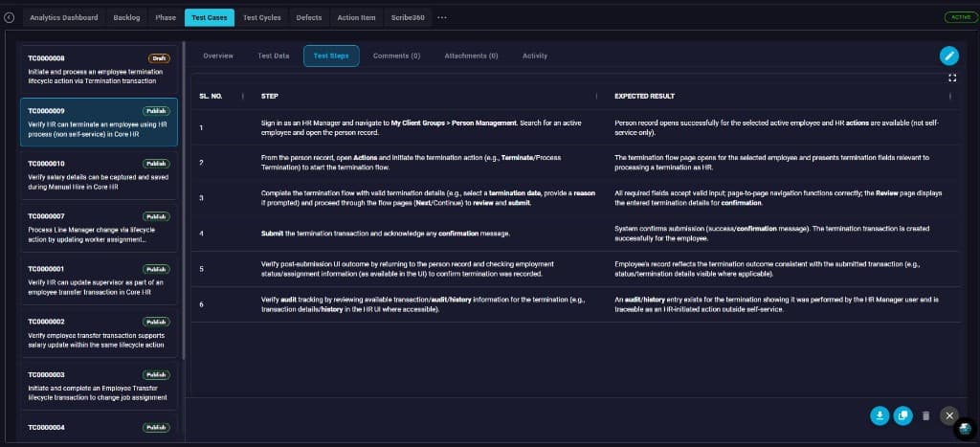Click the Publish badge on TC0000007
The image size is (980, 447).
coord(156,216)
